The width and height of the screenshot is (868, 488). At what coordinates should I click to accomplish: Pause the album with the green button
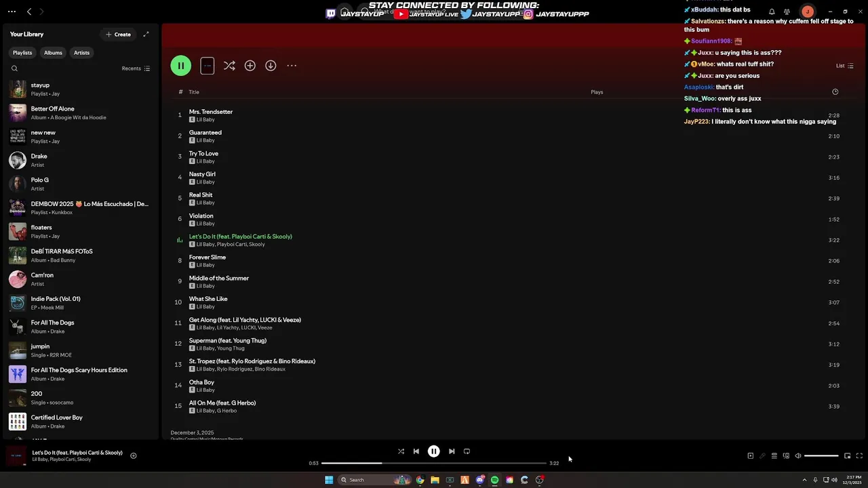click(x=181, y=66)
